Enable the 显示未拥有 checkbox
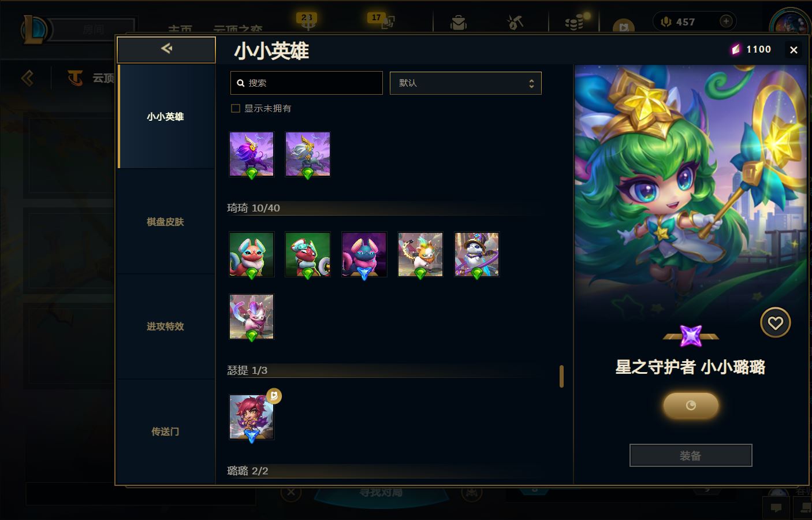The height and width of the screenshot is (520, 812). (236, 108)
